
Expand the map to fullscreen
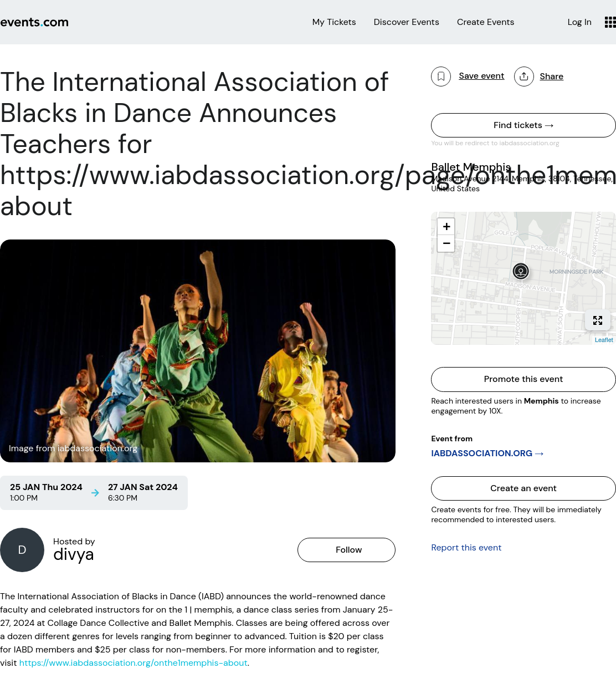598,320
